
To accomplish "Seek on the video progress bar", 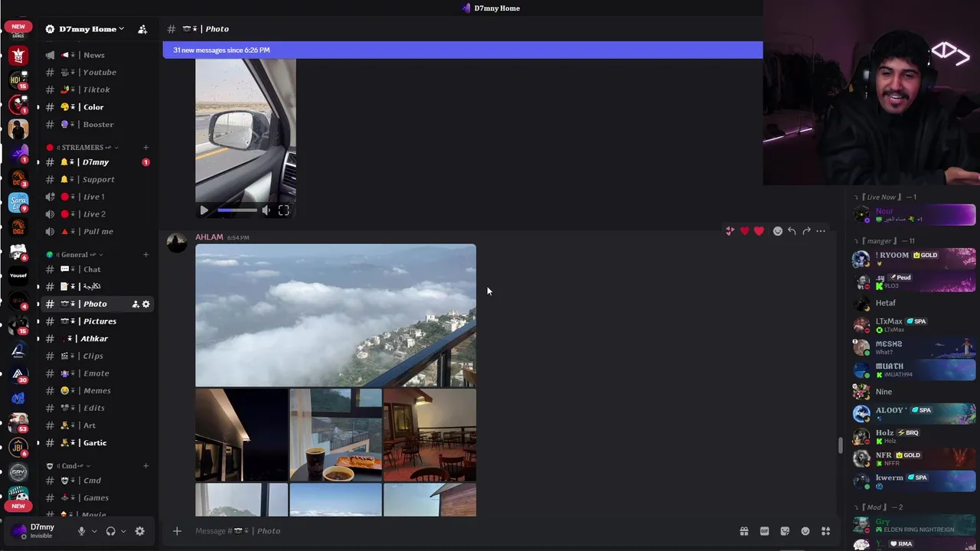I will (237, 210).
